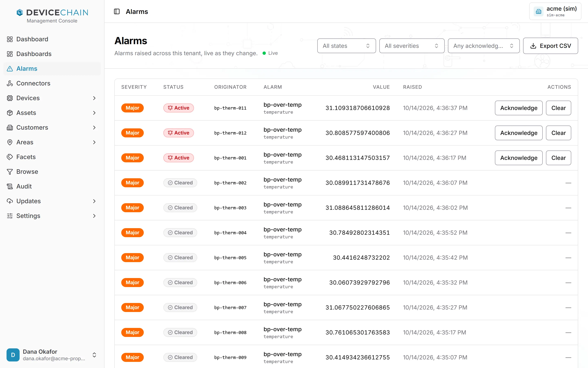Click timestamp 10/14/2026, 4:35:17 PM
The height and width of the screenshot is (368, 588).
434,332
